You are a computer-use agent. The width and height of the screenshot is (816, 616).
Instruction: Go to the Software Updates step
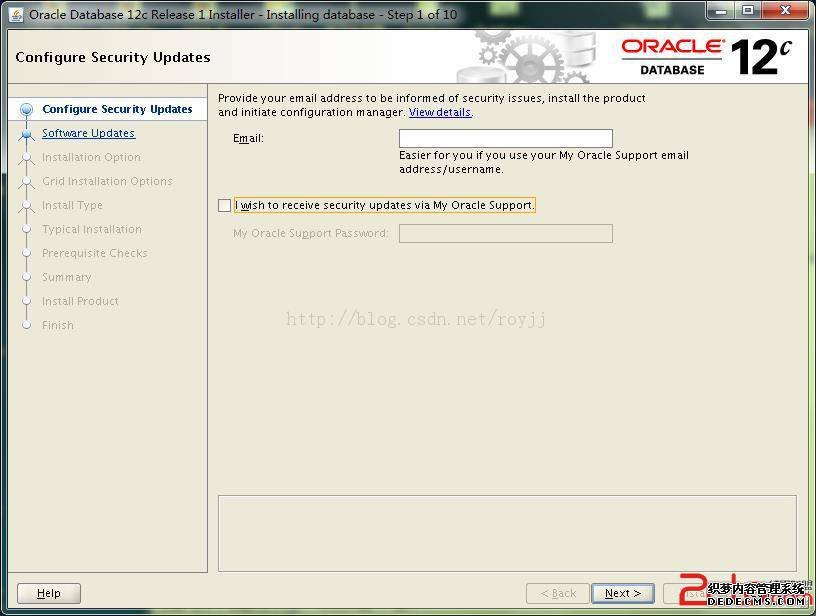pyautogui.click(x=88, y=133)
